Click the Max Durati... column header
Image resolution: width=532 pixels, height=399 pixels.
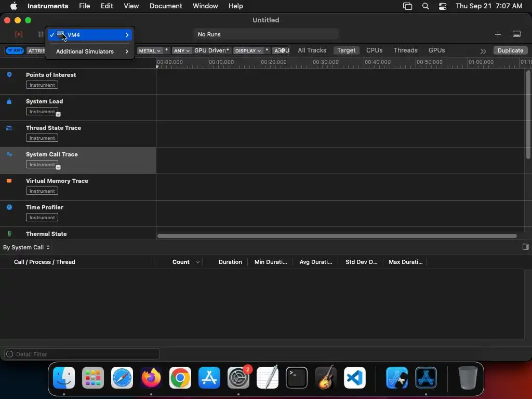[406, 262]
